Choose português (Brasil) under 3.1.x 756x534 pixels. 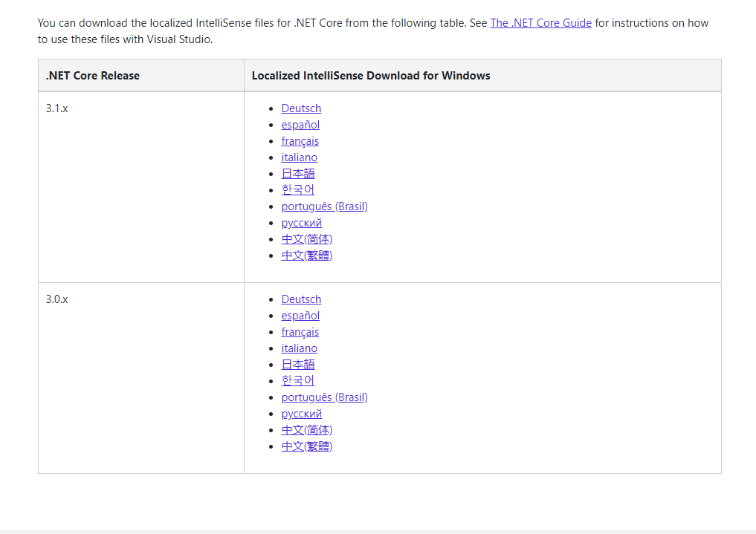(x=324, y=206)
